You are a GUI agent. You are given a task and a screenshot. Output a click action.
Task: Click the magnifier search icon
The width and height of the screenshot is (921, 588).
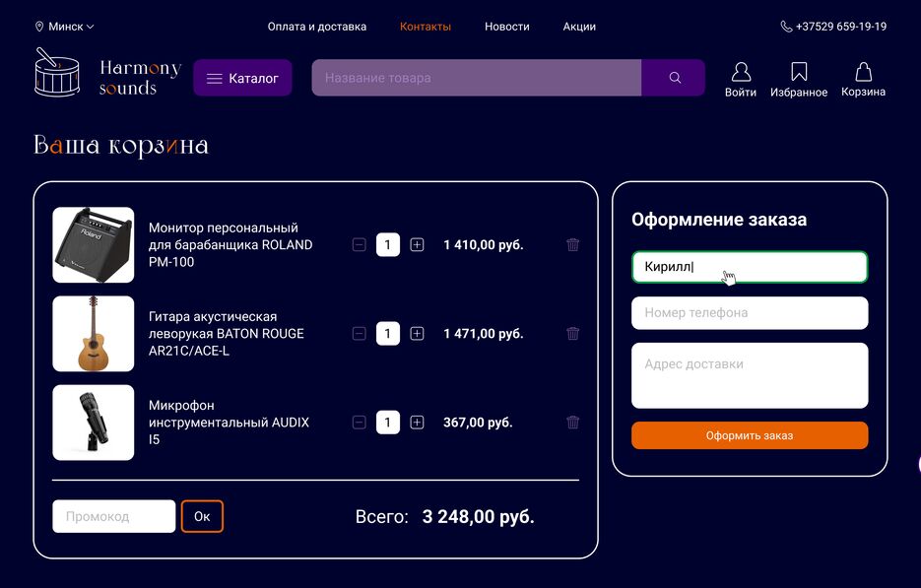click(675, 78)
